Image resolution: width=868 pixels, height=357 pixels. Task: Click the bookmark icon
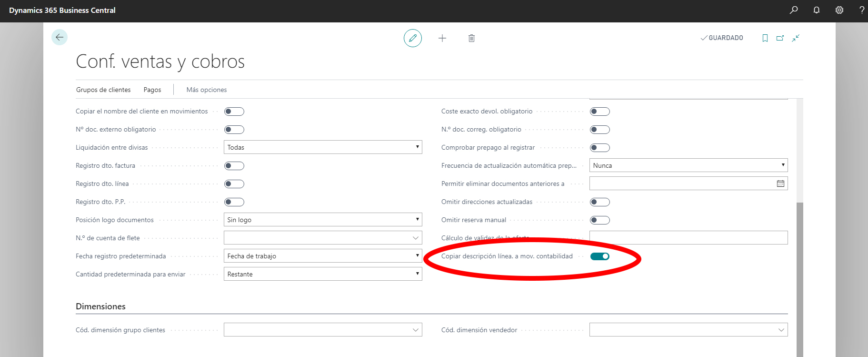(x=765, y=38)
